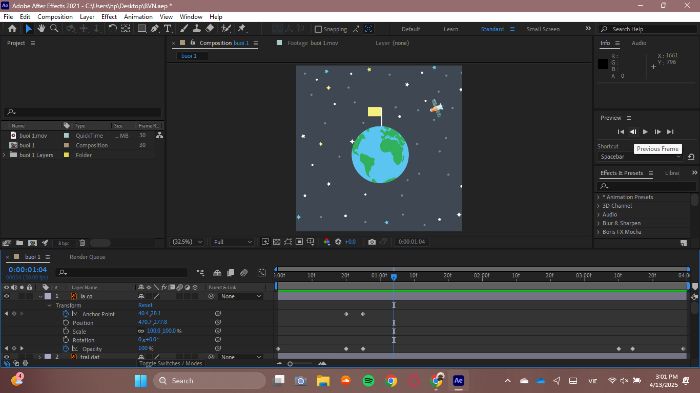Open the Layer menu
This screenshot has height=393, width=700.
(x=87, y=17)
